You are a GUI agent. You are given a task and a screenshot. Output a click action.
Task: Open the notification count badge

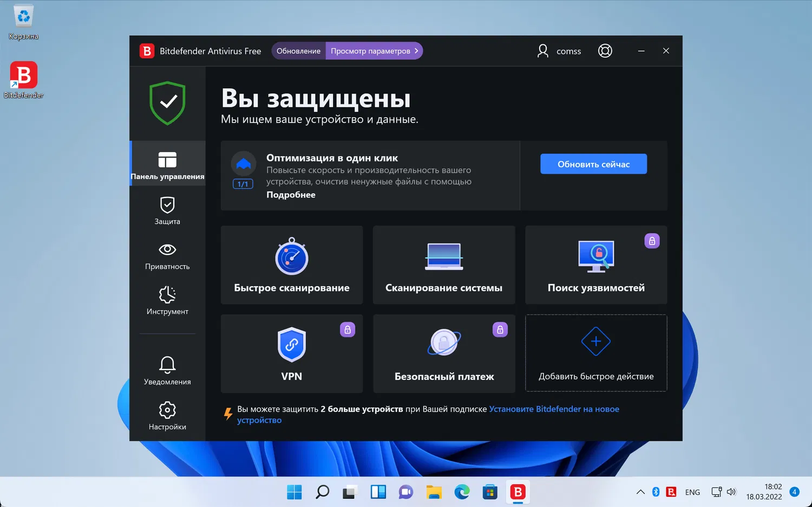click(x=795, y=492)
